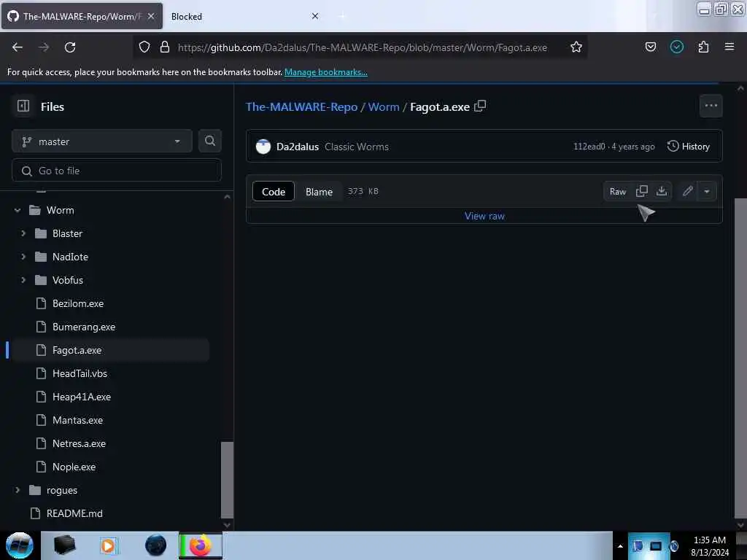Open Mantas.exe in file tree
Image resolution: width=747 pixels, height=560 pixels.
[x=77, y=420]
